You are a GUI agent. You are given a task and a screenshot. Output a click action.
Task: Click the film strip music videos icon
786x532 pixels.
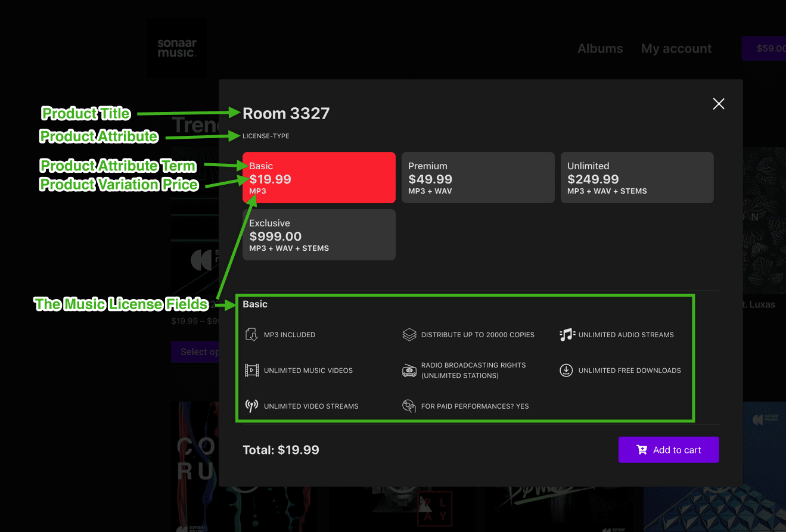[x=251, y=371]
